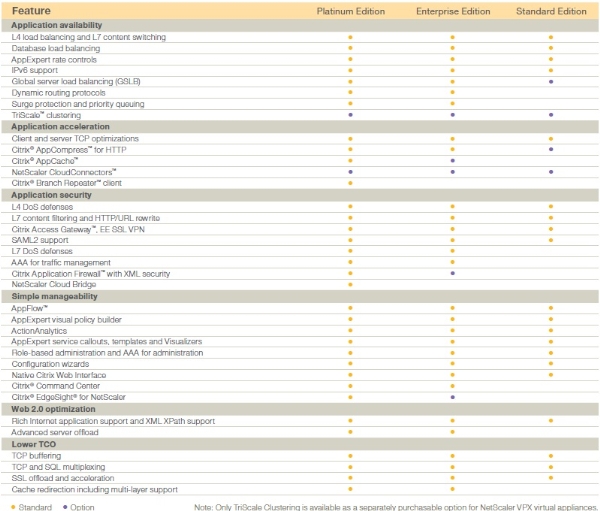This screenshot has height=511, width=600.
Task: Click TriScale clustering Standard Edition purple dot
Action: point(551,115)
